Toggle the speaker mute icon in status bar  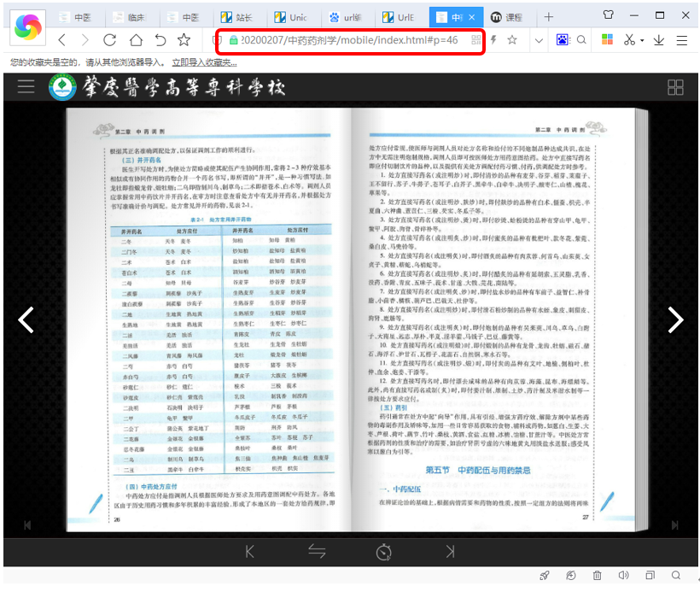coord(623,576)
